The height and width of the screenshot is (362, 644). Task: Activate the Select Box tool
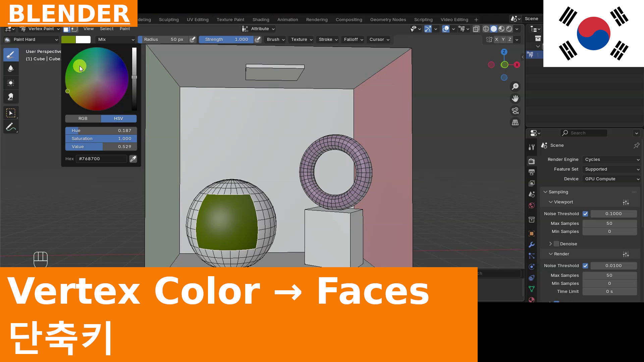click(11, 113)
